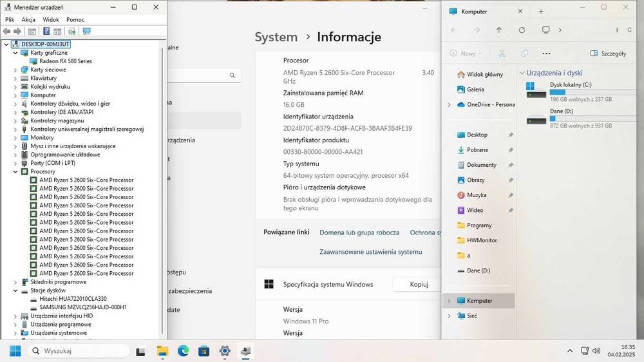Click System in the Settings breadcrumb
This screenshot has width=644, height=362.
point(276,37)
